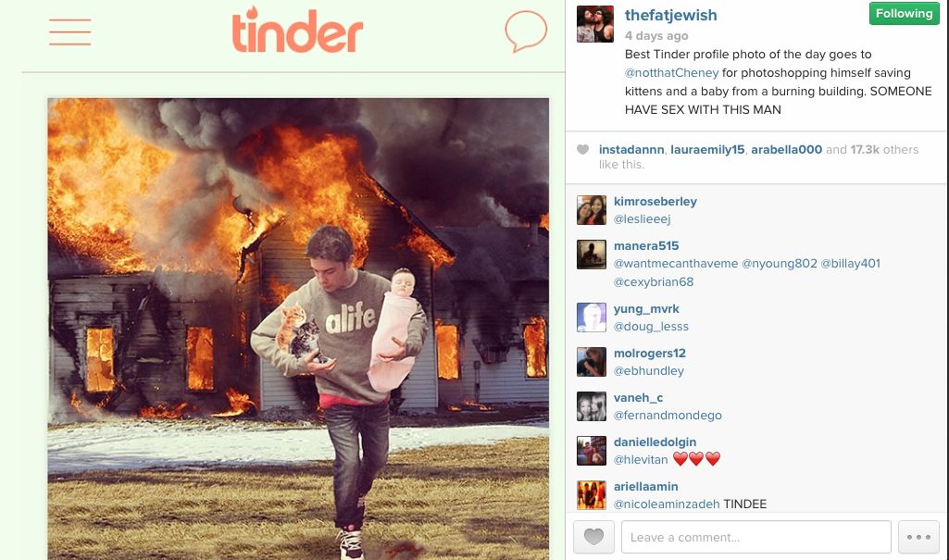Image resolution: width=949 pixels, height=560 pixels.
Task: Open the instadannn liker link
Action: click(x=631, y=149)
